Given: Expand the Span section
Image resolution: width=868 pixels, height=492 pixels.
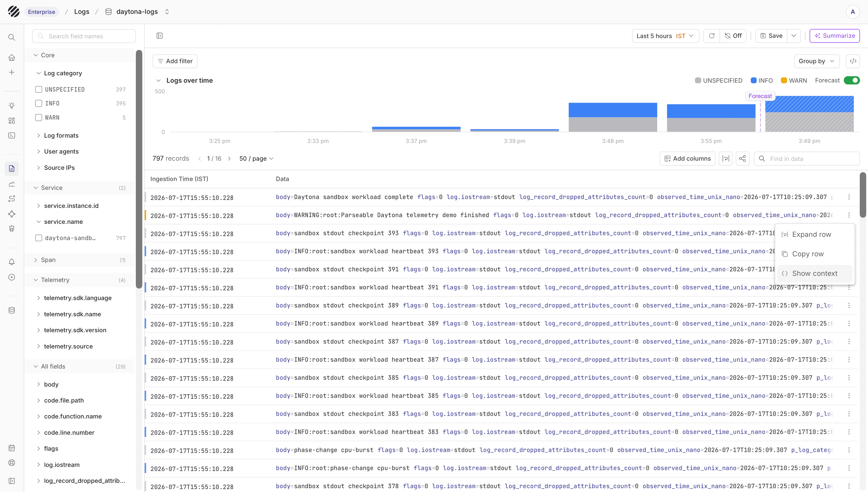Looking at the screenshot, I should coord(36,260).
